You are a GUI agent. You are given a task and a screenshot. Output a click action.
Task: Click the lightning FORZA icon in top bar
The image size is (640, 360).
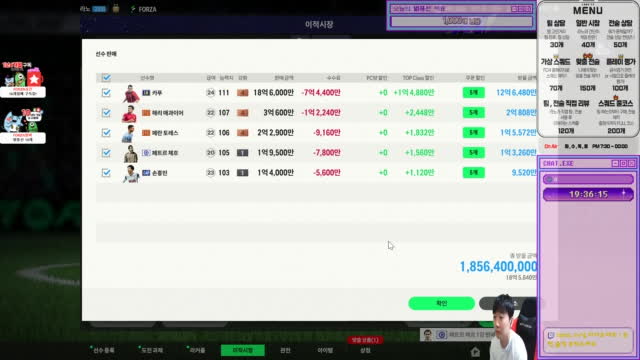point(133,9)
